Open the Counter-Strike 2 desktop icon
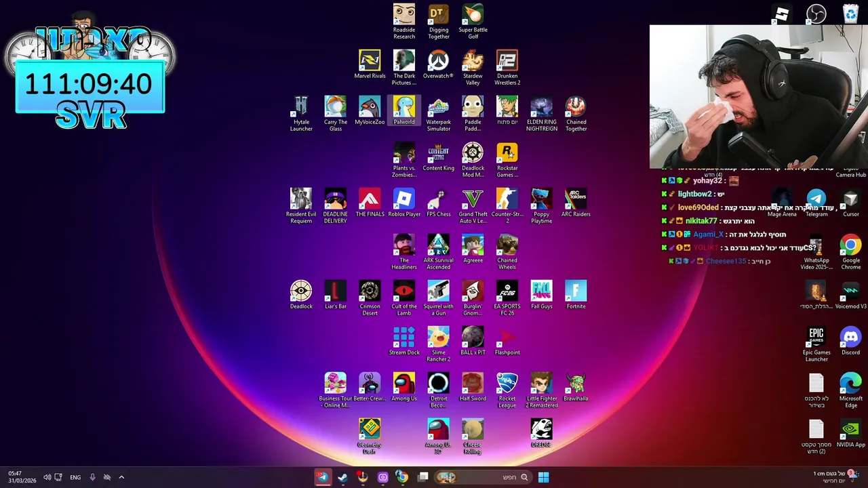 click(507, 206)
